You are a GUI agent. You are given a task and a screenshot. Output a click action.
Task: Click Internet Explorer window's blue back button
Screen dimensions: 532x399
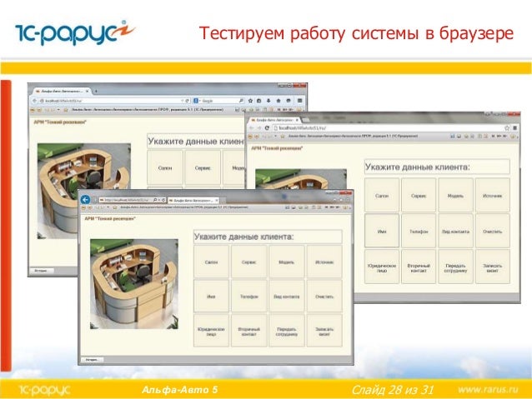85,200
